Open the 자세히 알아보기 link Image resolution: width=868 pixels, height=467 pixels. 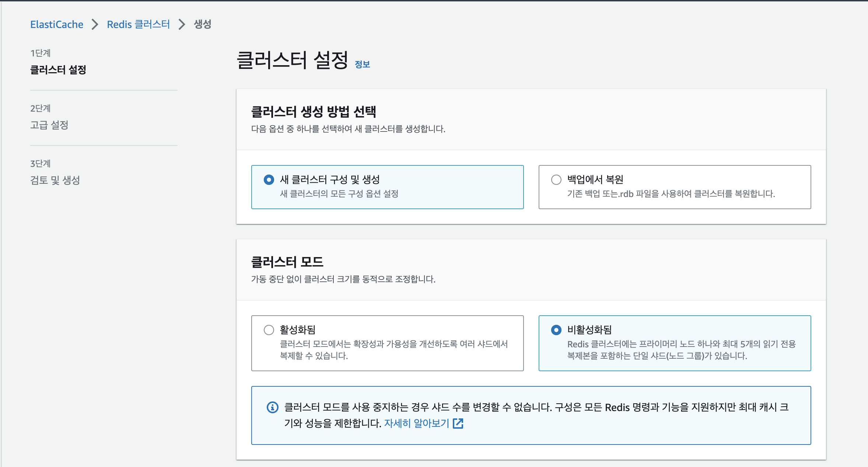click(x=416, y=424)
